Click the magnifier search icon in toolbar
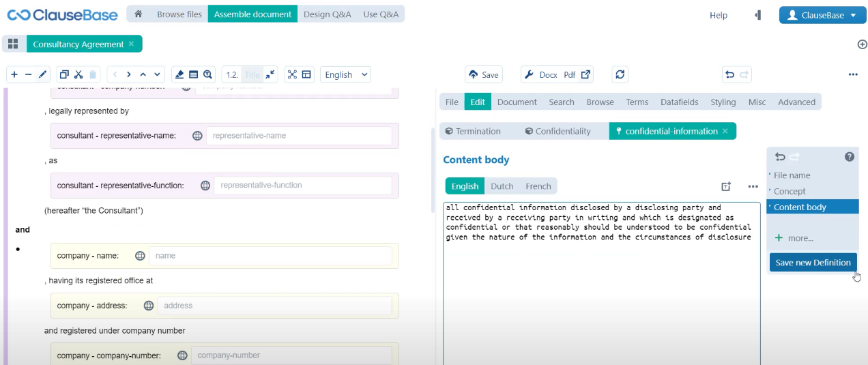The height and width of the screenshot is (365, 868). pos(207,74)
